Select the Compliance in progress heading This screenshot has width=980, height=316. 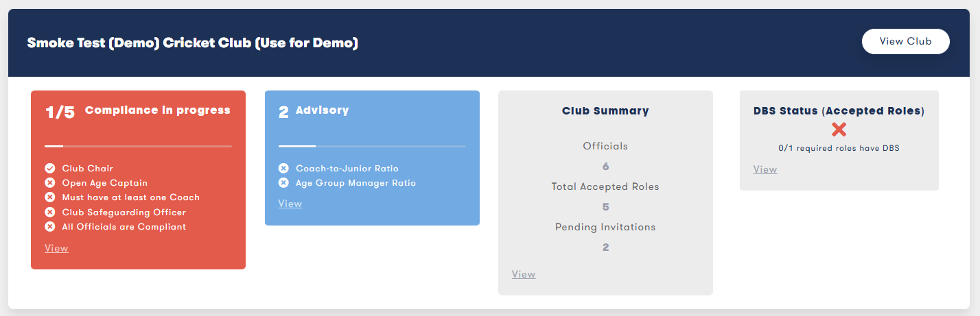158,110
